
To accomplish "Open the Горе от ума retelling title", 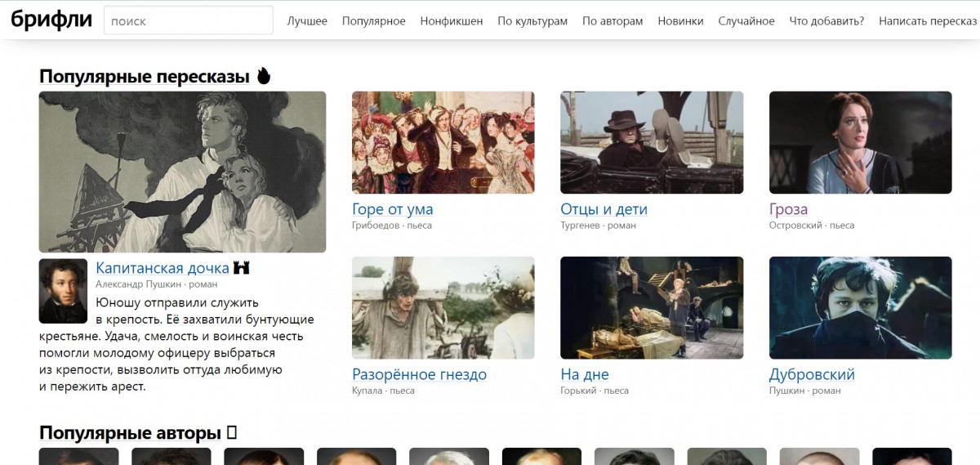I will [393, 209].
